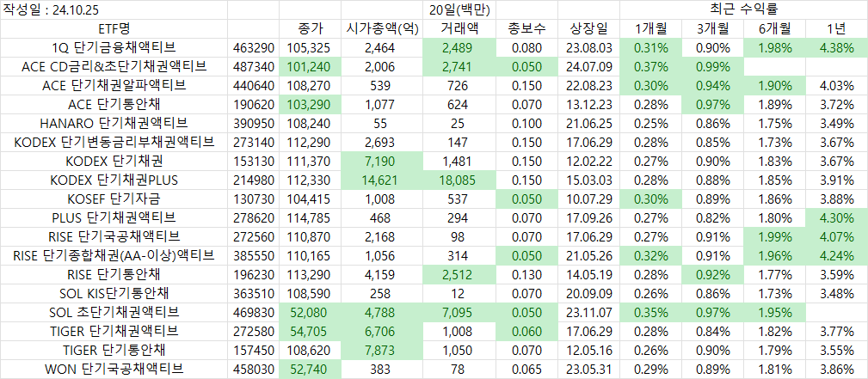Click the 1년 column header
Image resolution: width=868 pixels, height=379 pixels.
836,28
